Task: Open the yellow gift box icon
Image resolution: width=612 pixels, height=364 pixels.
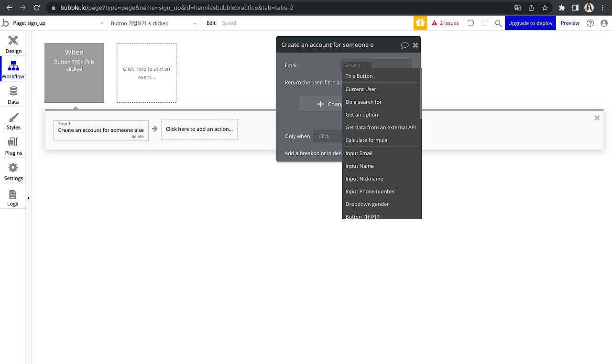Action: pyautogui.click(x=420, y=23)
